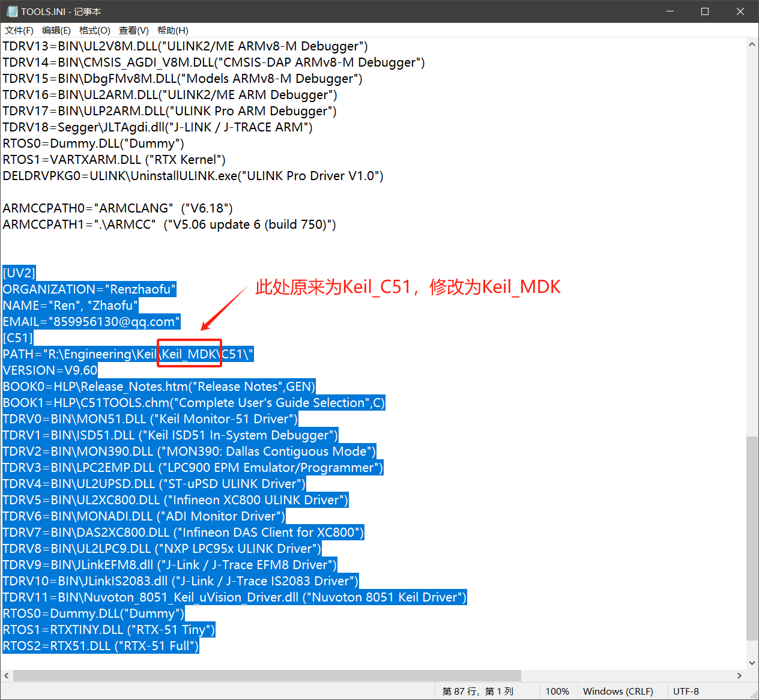The height and width of the screenshot is (700, 759).
Task: Click the J-Trace IS2083 Driver line
Action: coord(181,581)
